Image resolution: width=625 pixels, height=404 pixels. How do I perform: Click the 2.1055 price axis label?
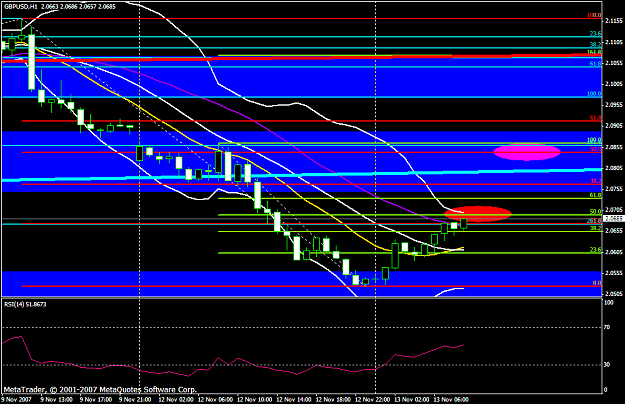[614, 63]
